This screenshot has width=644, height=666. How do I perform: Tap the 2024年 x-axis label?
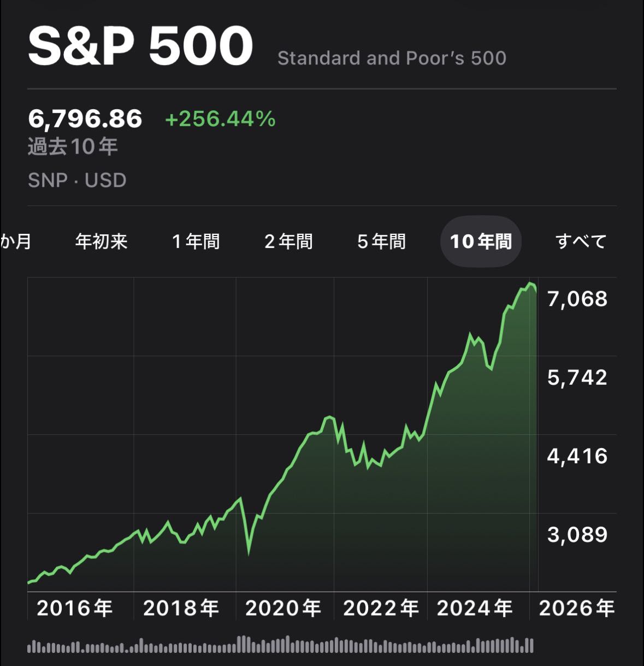[x=475, y=608]
